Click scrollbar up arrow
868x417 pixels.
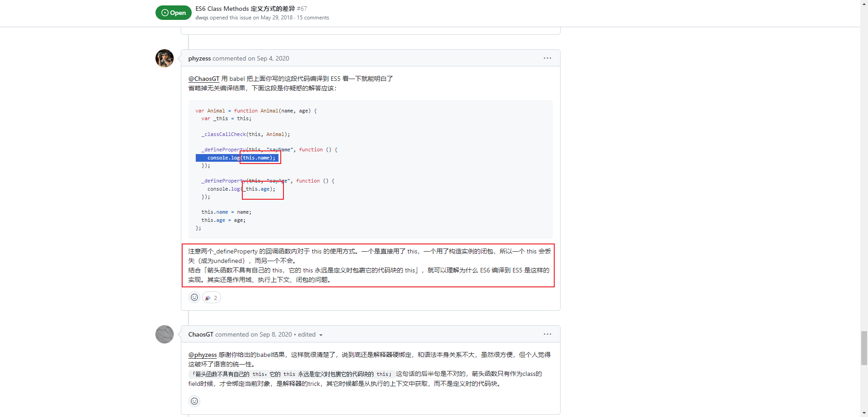[864, 3]
